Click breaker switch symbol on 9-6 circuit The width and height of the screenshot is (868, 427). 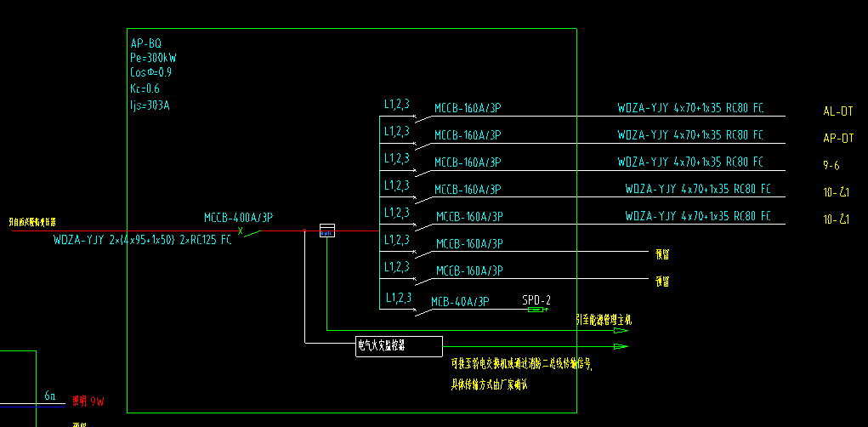423,173
